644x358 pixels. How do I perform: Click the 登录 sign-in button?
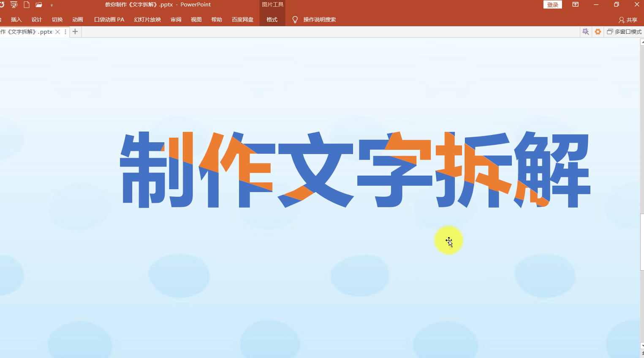coord(552,5)
